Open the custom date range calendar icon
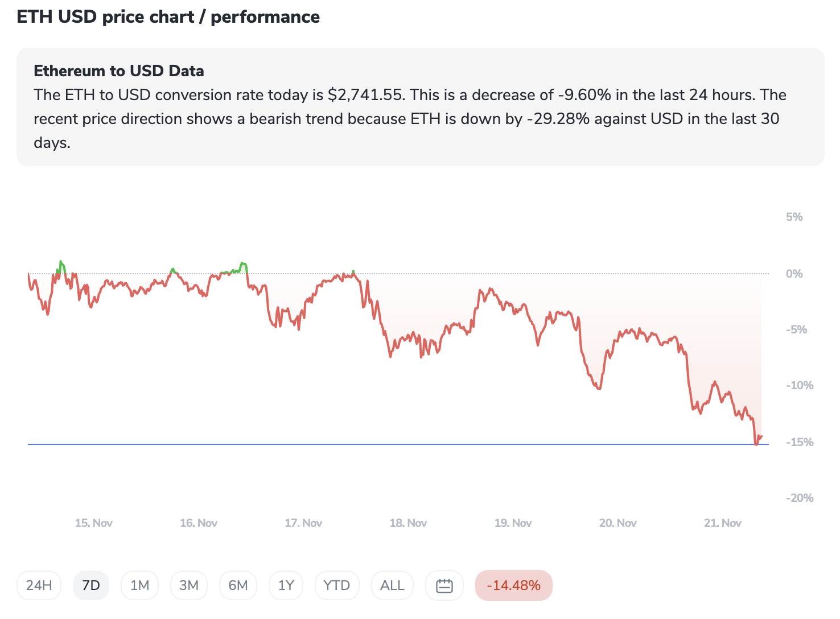This screenshot has width=840, height=619. click(444, 585)
